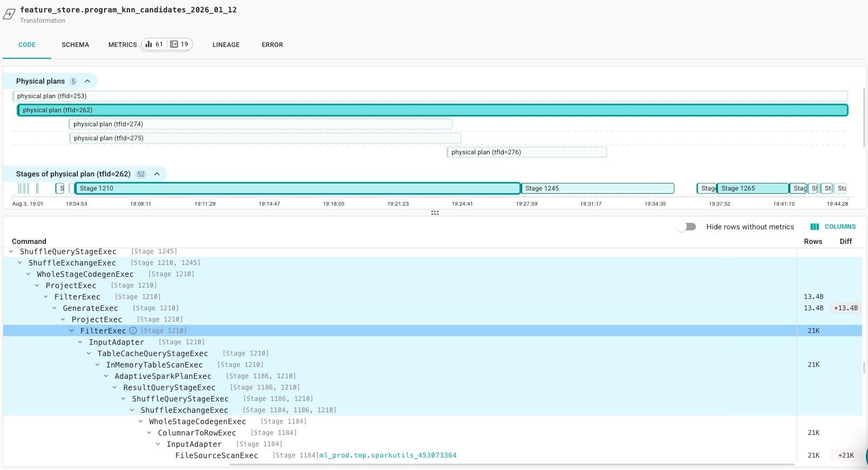Collapse WholeStageCodegenExec Stage 1210 node
Screen dimensions: 868x470
point(29,274)
